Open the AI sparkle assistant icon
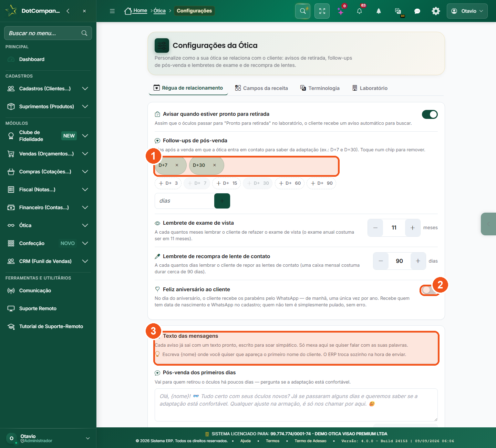Screen dimensions: 496x448 coord(341,11)
